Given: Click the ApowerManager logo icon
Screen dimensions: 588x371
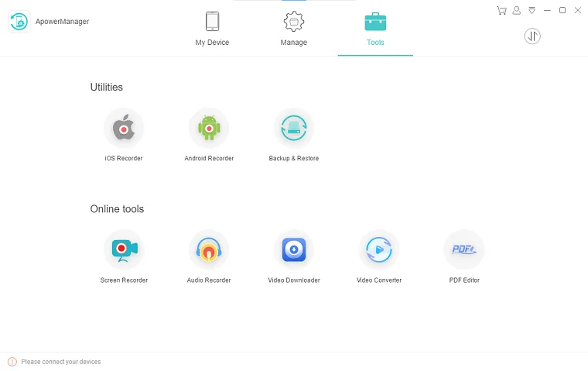Looking at the screenshot, I should 19,22.
